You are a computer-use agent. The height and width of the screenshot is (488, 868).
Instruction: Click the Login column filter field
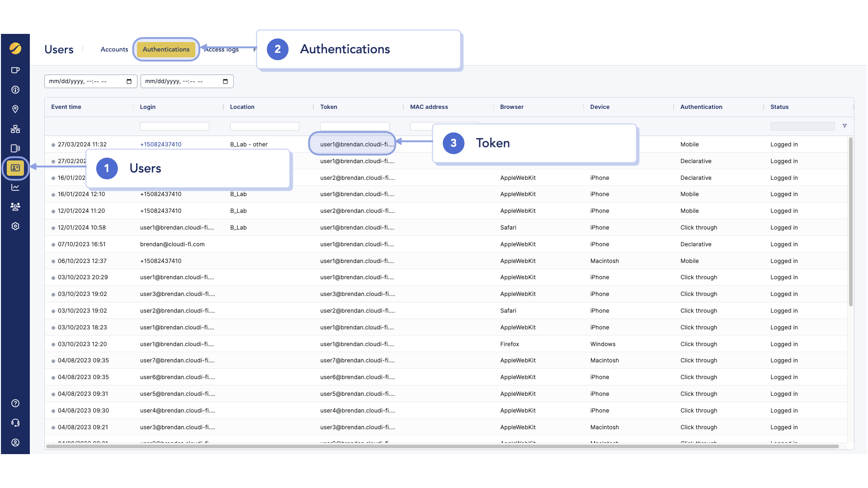click(x=175, y=127)
